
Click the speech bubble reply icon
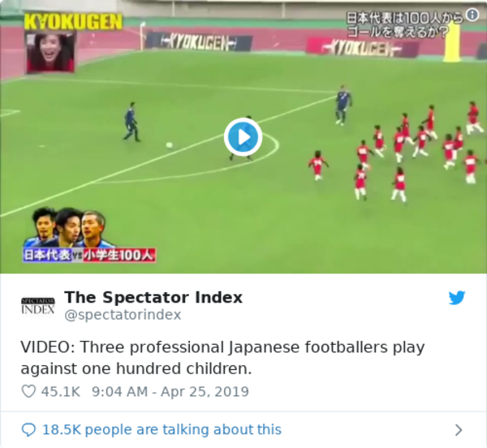pos(28,429)
